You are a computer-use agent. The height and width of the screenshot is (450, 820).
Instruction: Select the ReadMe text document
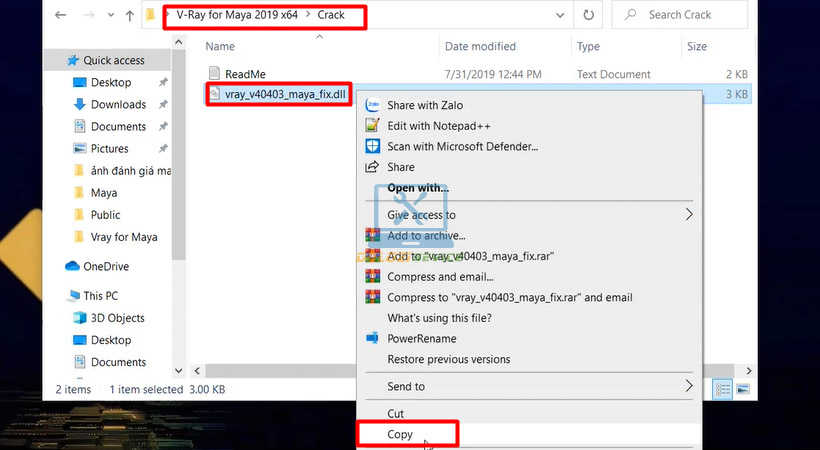tap(245, 74)
